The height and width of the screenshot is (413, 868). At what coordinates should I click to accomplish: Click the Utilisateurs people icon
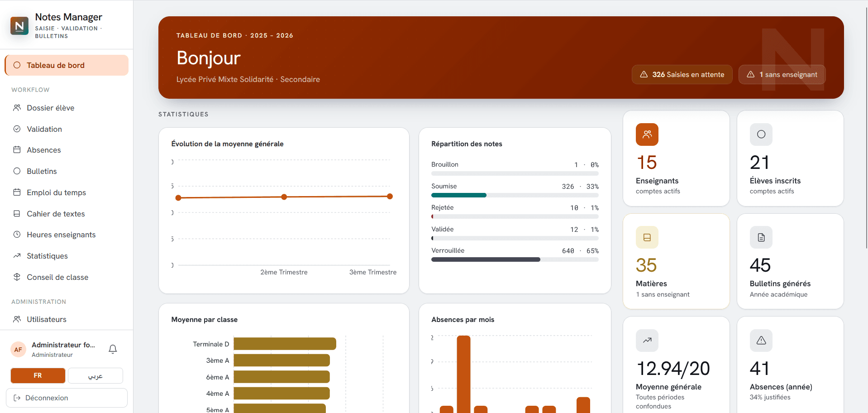pos(17,319)
